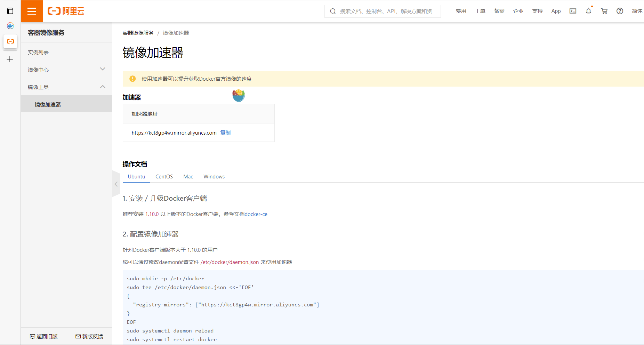Image resolution: width=644 pixels, height=345 pixels.
Task: Open the docker-ce documentation link
Action: (x=256, y=214)
